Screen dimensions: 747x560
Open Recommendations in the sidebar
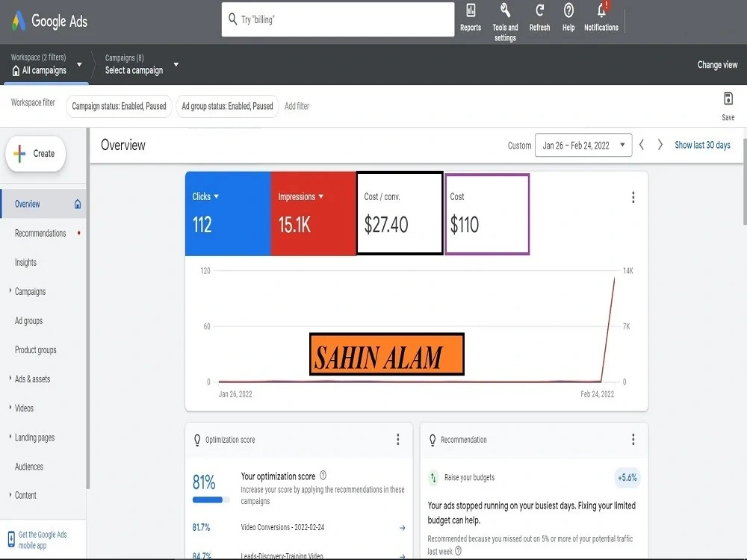40,233
